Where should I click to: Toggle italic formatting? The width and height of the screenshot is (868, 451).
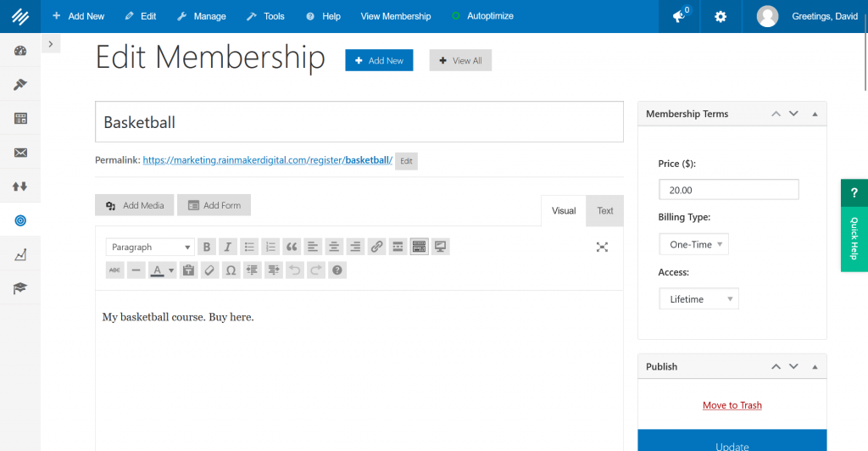pos(227,247)
